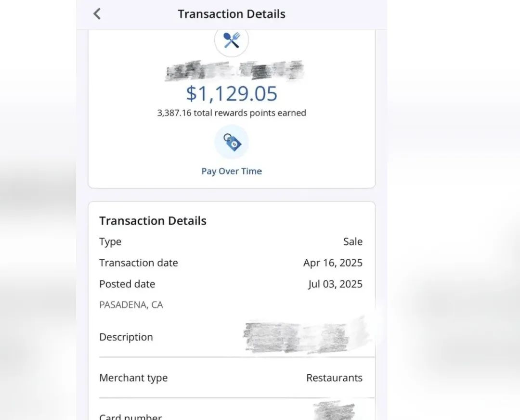Select the $1,129.05 transaction amount
The width and height of the screenshot is (520, 420).
[x=232, y=93]
